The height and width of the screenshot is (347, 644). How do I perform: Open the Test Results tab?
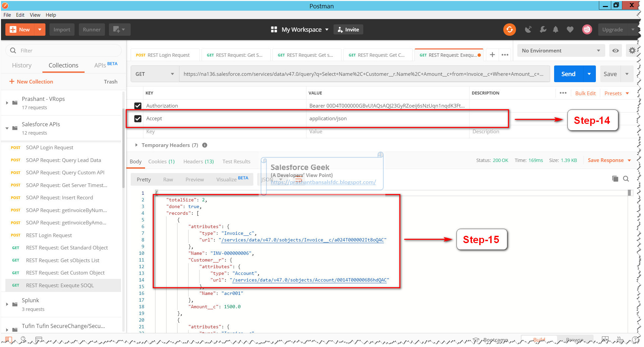236,161
